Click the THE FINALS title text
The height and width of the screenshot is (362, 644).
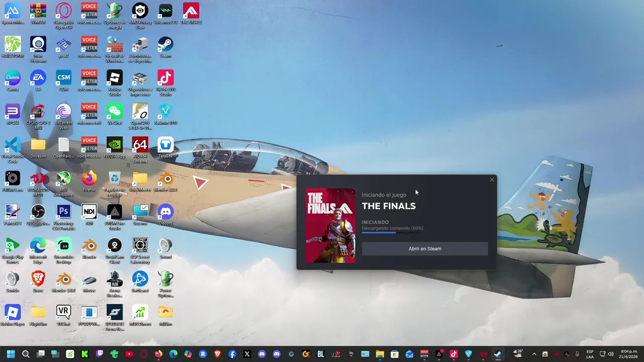(388, 206)
